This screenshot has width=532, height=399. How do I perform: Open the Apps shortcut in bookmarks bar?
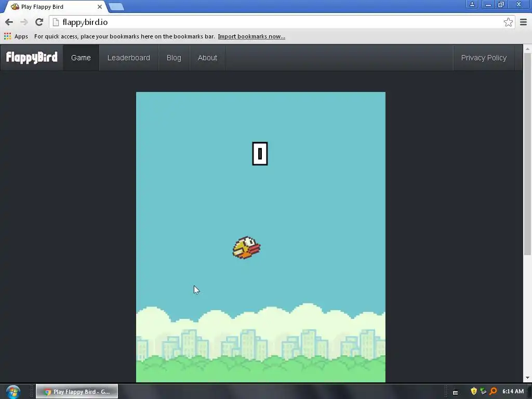16,36
